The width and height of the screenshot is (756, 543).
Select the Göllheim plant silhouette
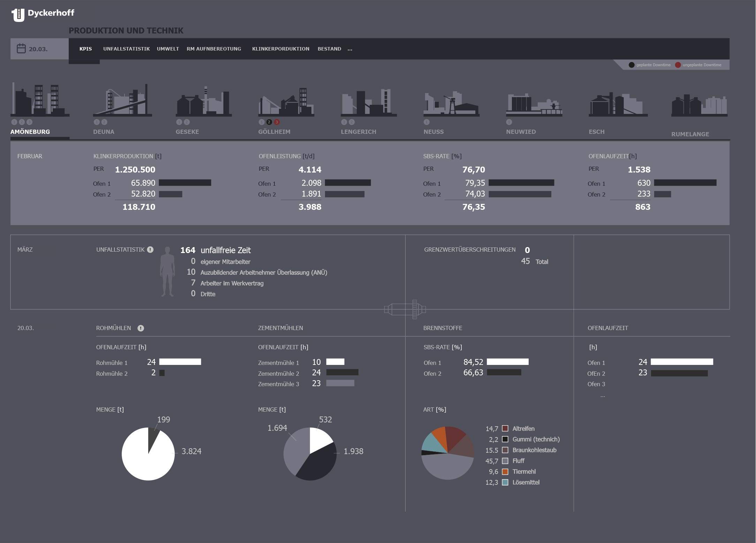[286, 101]
